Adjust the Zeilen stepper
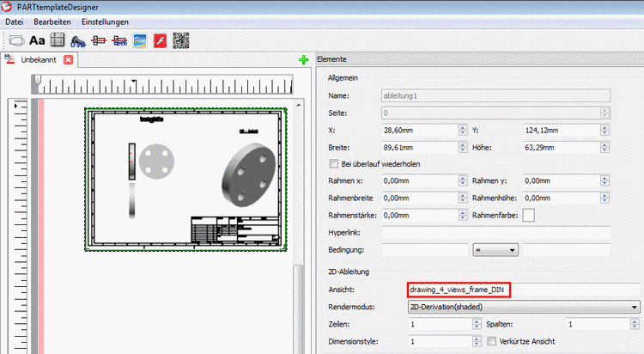 [x=477, y=324]
